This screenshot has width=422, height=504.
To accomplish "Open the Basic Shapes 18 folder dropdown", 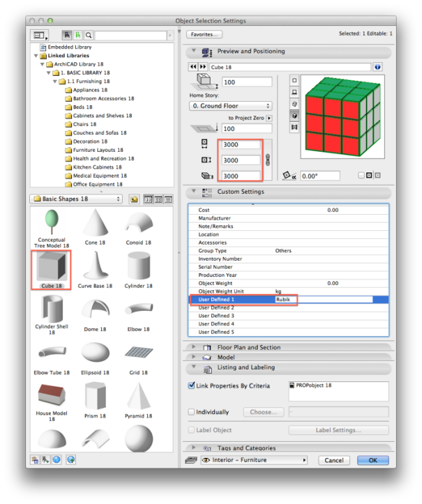I will (76, 199).
